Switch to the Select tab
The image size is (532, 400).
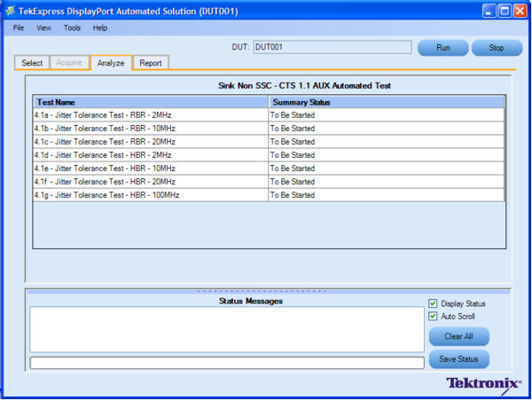(x=32, y=63)
